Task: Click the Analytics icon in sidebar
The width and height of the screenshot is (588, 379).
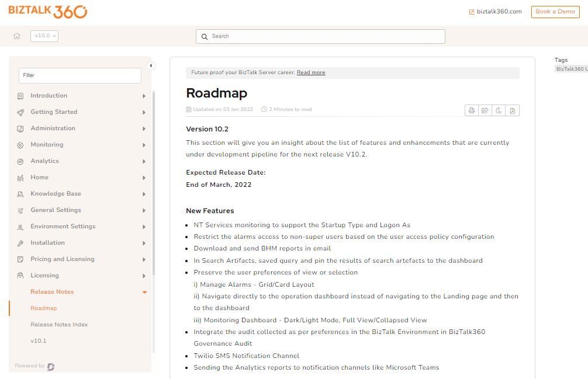Action: click(20, 161)
